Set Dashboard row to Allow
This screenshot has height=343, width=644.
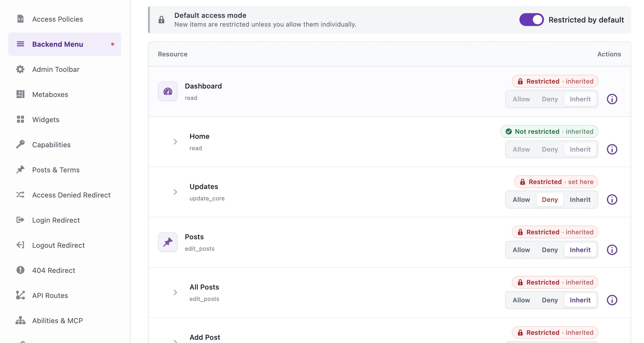[x=521, y=99]
